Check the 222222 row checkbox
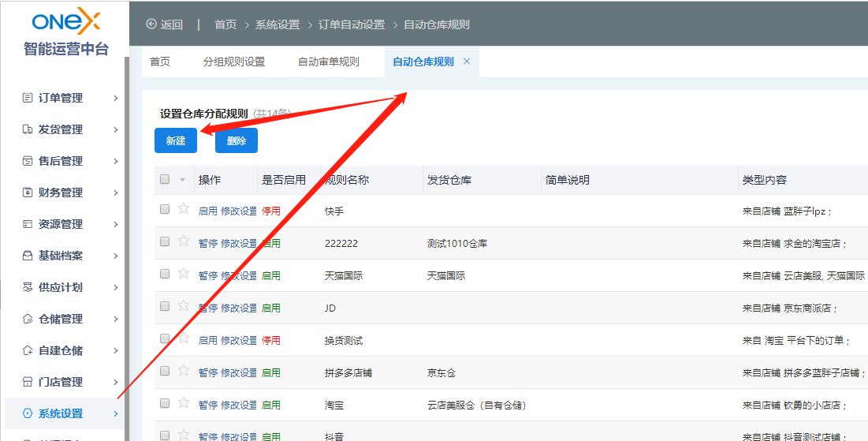The image size is (868, 441). 165,241
